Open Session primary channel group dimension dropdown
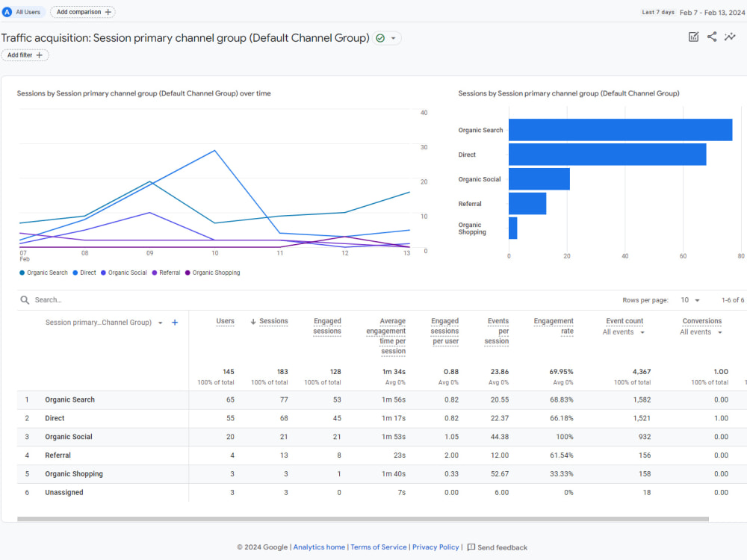 tap(161, 323)
